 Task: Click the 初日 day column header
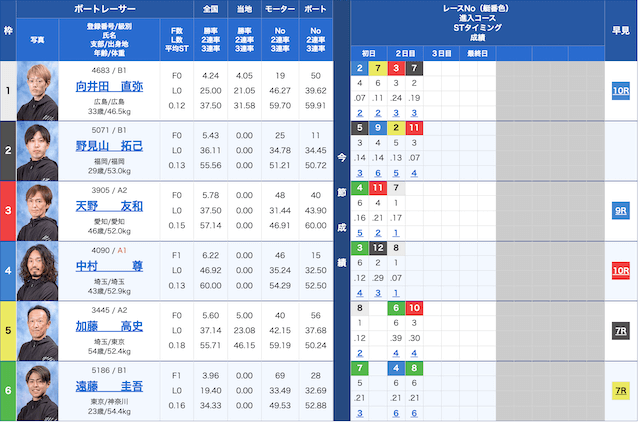point(369,53)
